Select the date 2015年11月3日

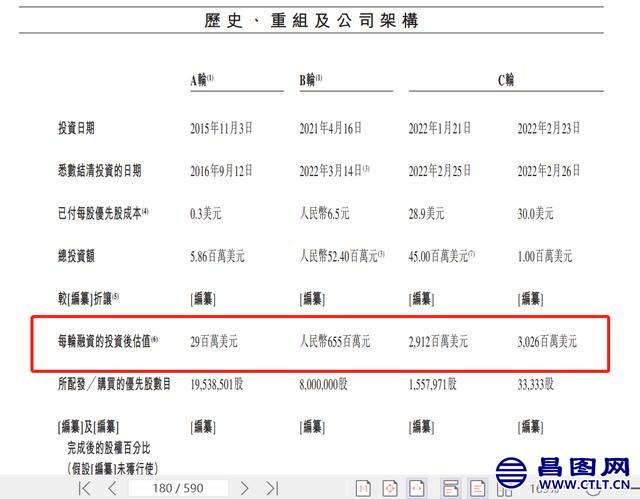[x=221, y=128]
